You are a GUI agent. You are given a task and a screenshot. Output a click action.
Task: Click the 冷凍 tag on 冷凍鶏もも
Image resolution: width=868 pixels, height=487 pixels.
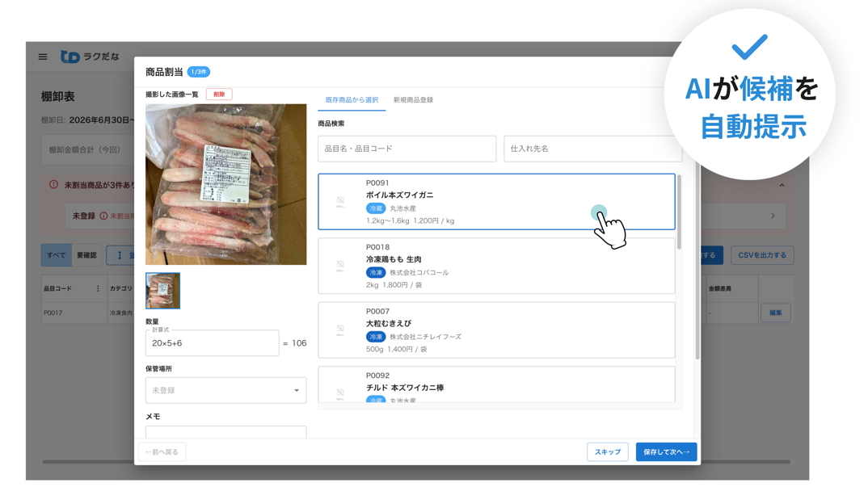coord(376,272)
